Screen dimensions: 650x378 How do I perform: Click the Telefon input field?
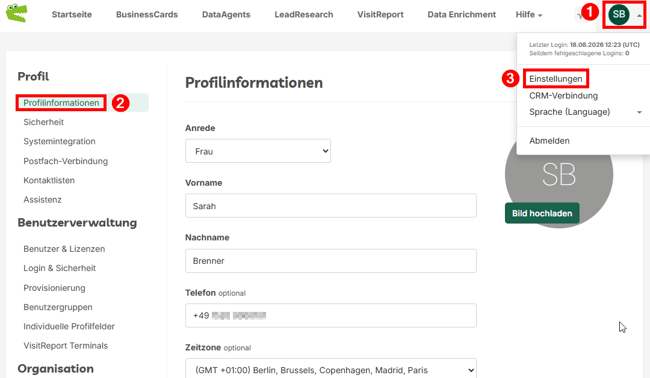point(331,315)
